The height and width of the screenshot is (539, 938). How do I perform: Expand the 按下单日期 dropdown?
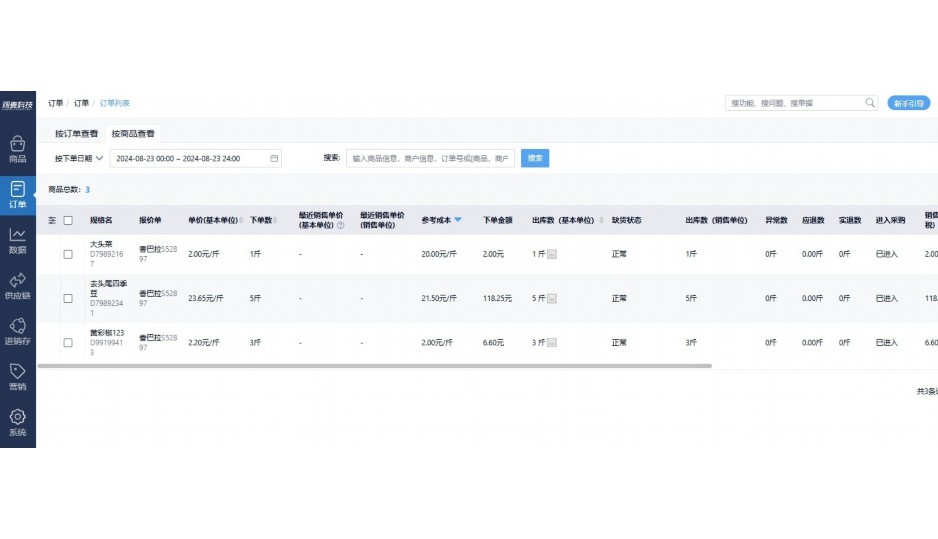coord(78,158)
